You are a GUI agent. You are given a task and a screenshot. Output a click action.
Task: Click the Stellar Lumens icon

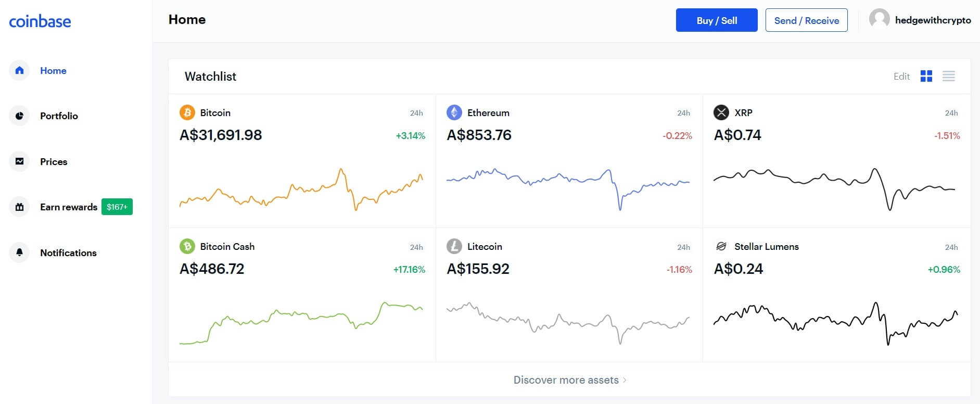[x=721, y=246]
